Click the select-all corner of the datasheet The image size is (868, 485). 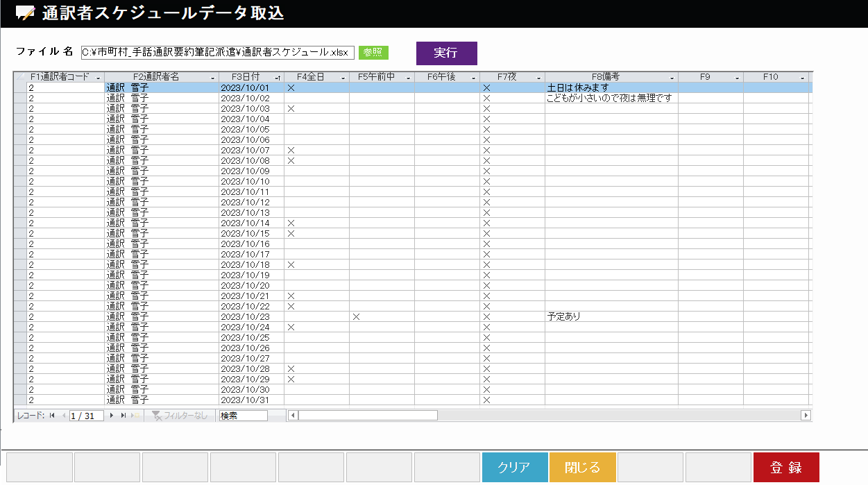click(20, 77)
